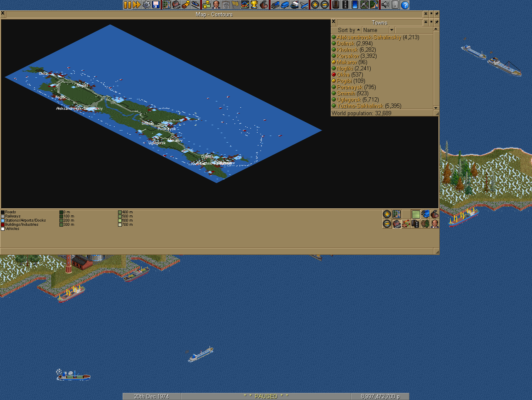The width and height of the screenshot is (532, 400).
Task: Open the airport construction toolbar
Action: (364, 5)
